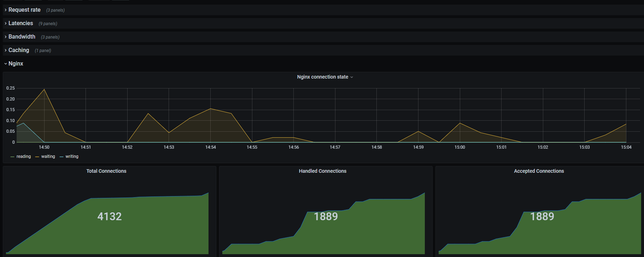Screen dimensions: 644x257
Task: Click the (1 panel) count text
Action: (43, 51)
